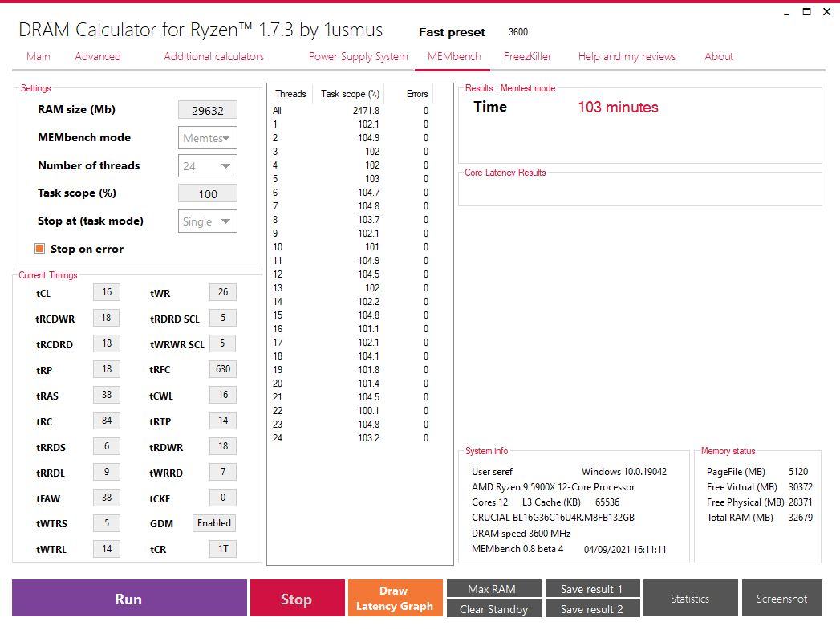Click the Total RAM value 32679
This screenshot has width=840, height=634.
[x=801, y=518]
